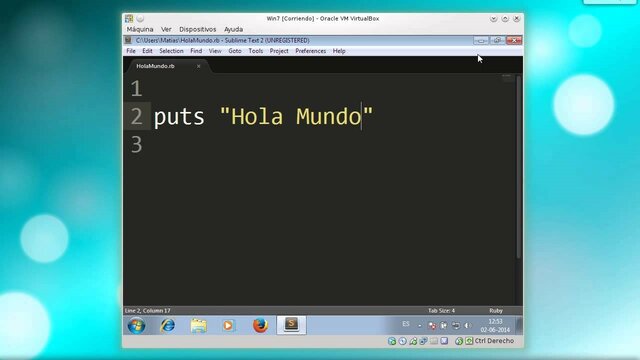Click VirtualBox hard disk activity indicator
This screenshot has width=640, height=360.
click(392, 341)
